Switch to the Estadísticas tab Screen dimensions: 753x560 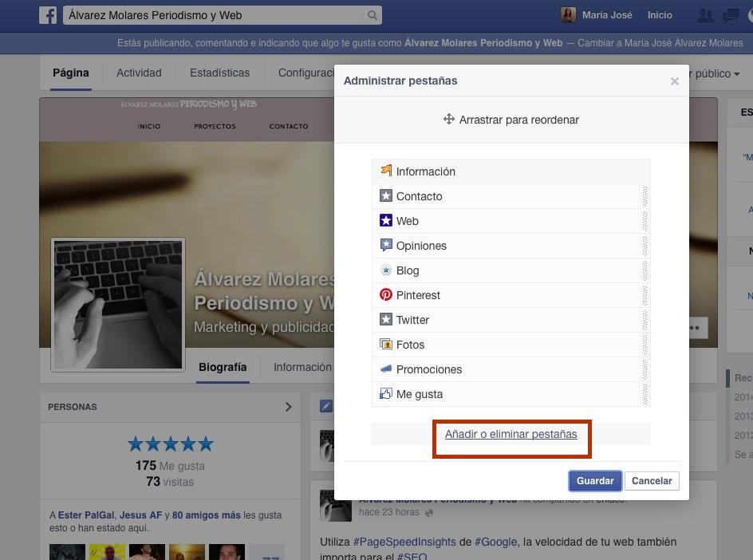[x=219, y=73]
